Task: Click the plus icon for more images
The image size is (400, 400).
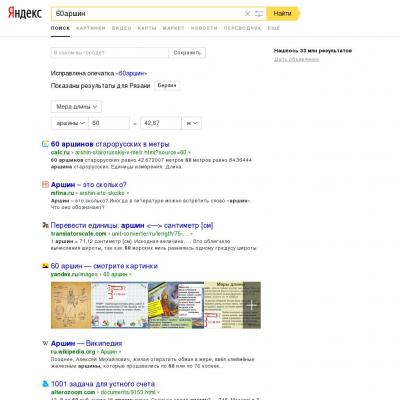Action: [x=252, y=305]
